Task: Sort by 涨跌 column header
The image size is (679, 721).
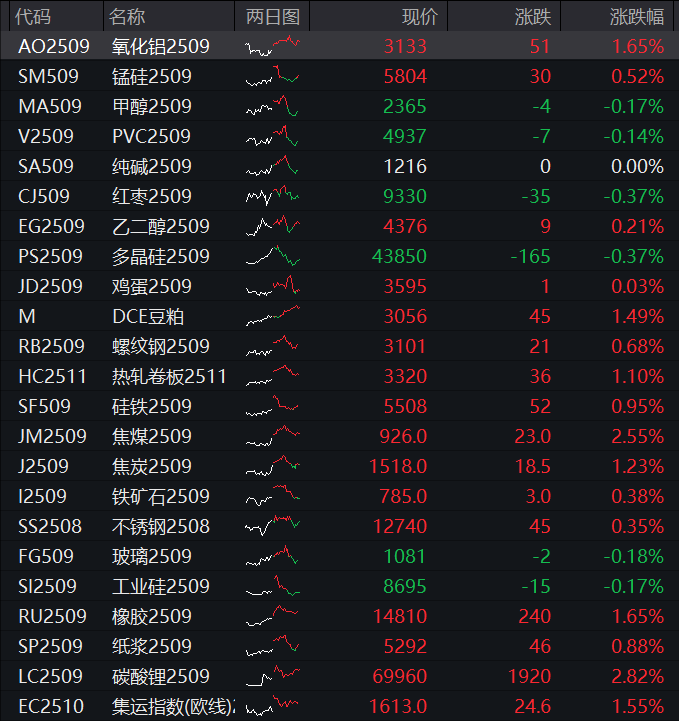Action: tap(534, 17)
